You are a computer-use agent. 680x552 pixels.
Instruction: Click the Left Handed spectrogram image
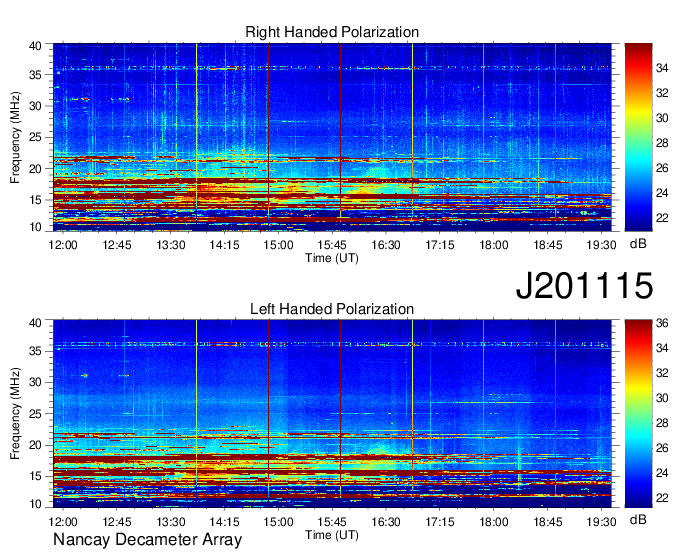pos(332,414)
